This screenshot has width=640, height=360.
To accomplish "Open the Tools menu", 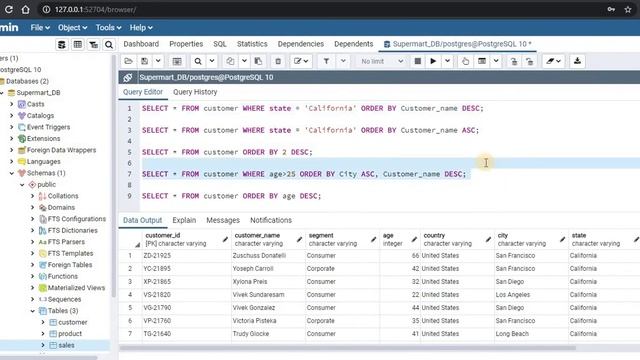I will 108,27.
